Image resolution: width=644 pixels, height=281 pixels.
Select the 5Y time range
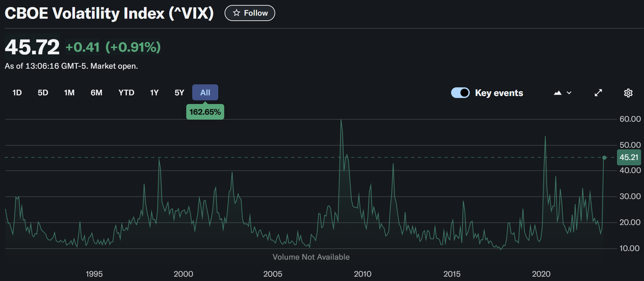[179, 93]
